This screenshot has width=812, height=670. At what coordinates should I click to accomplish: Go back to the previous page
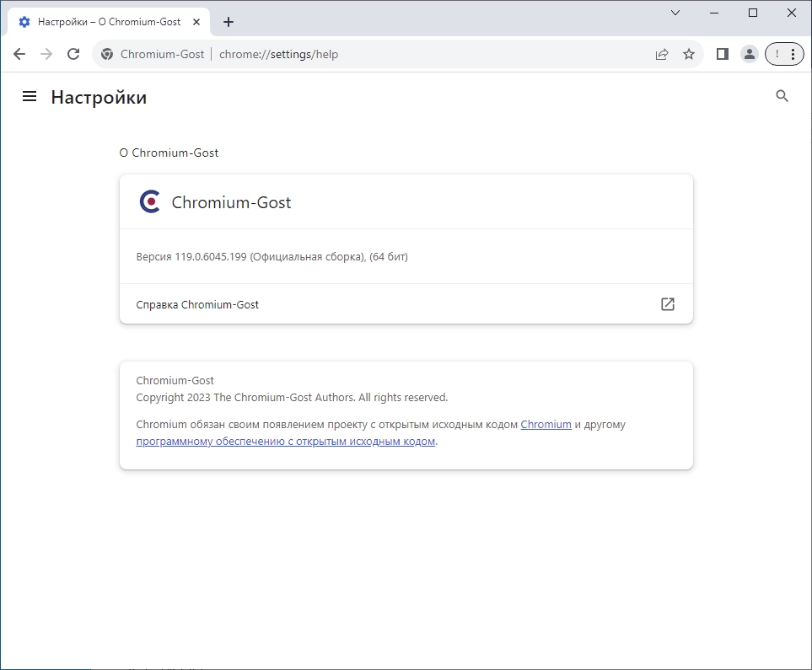[19, 54]
